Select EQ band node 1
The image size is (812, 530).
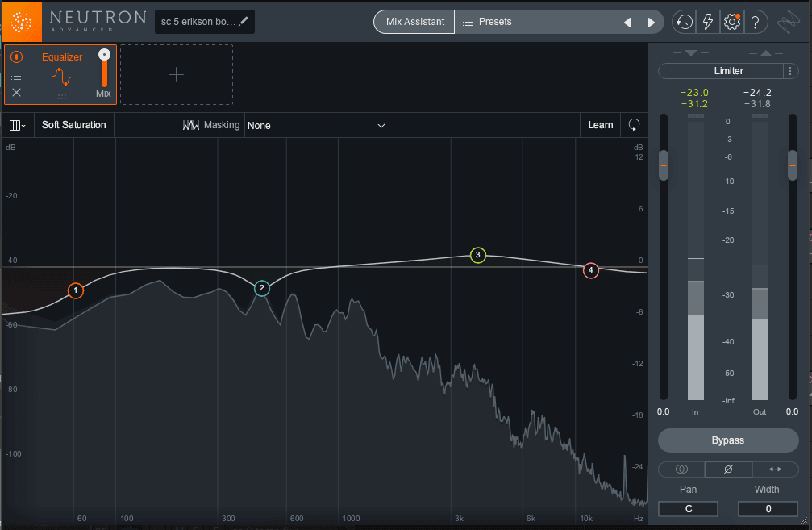76,290
